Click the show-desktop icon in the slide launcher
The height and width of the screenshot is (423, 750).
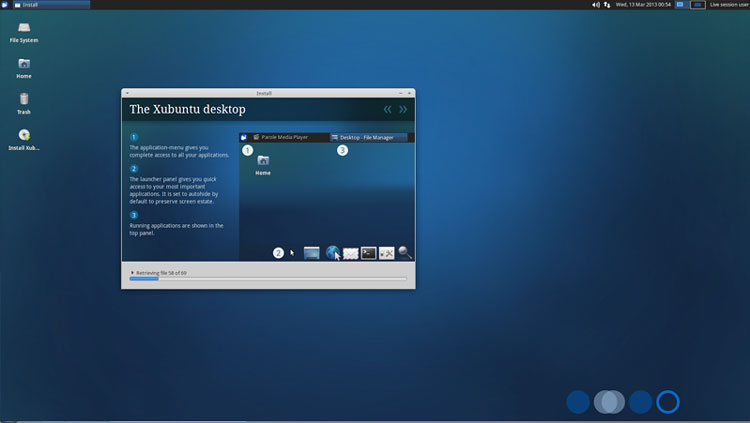(x=311, y=253)
